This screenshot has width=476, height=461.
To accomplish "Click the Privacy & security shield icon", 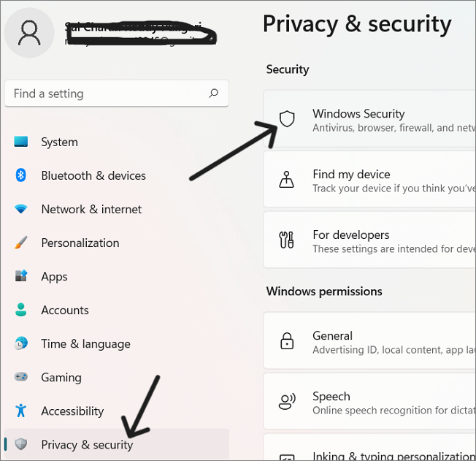I will point(21,444).
